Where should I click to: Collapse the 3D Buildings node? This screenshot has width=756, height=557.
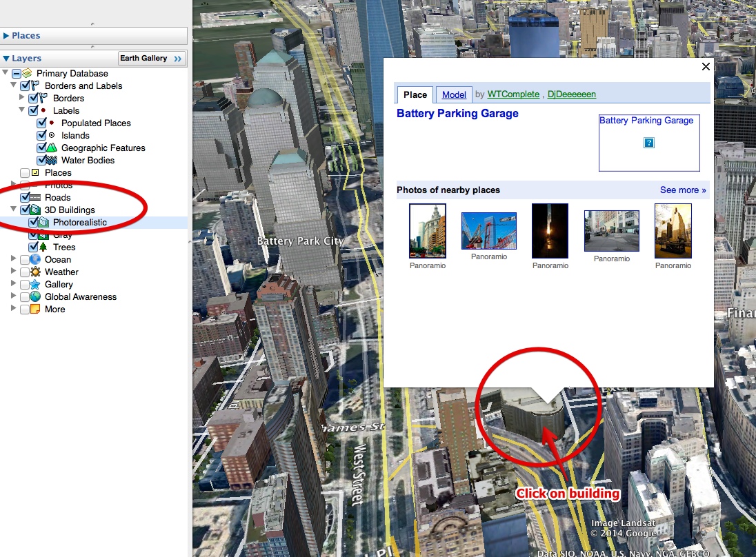pyautogui.click(x=14, y=209)
